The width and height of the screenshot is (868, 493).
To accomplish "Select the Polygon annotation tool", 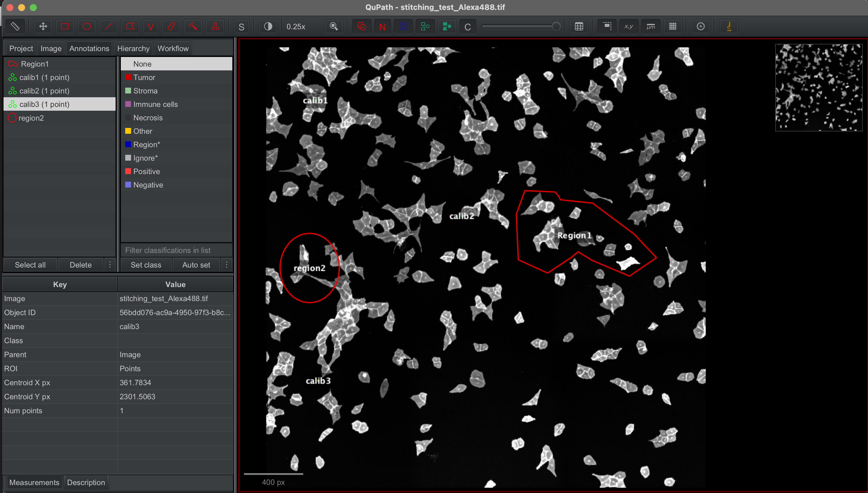I will (x=130, y=26).
